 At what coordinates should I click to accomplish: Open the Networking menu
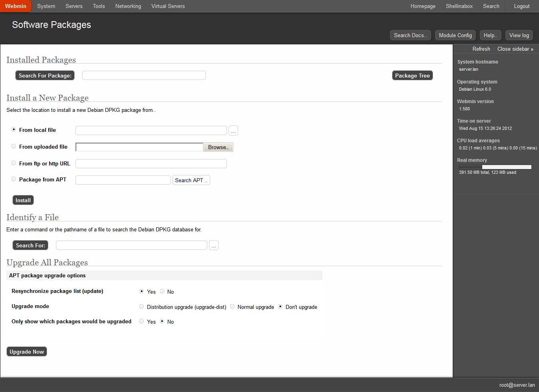click(x=128, y=6)
